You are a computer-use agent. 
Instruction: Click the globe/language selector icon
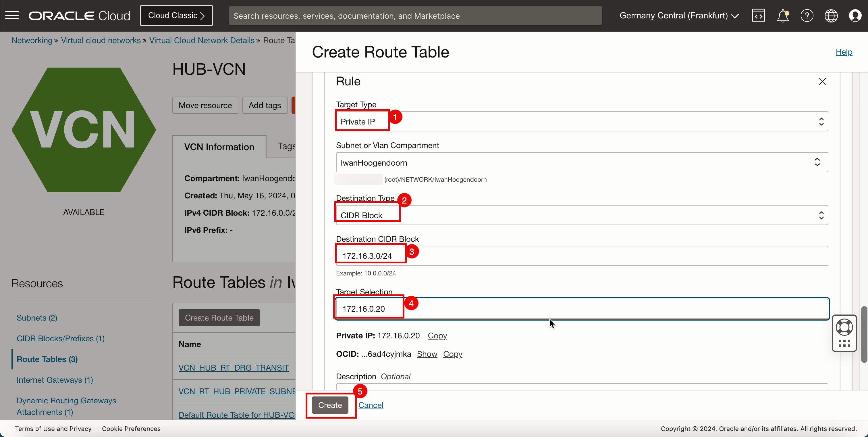(830, 16)
